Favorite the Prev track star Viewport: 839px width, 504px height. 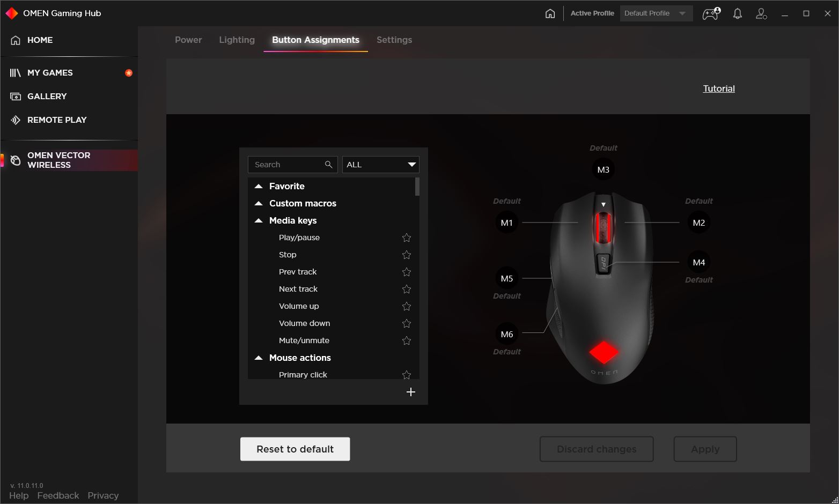407,272
